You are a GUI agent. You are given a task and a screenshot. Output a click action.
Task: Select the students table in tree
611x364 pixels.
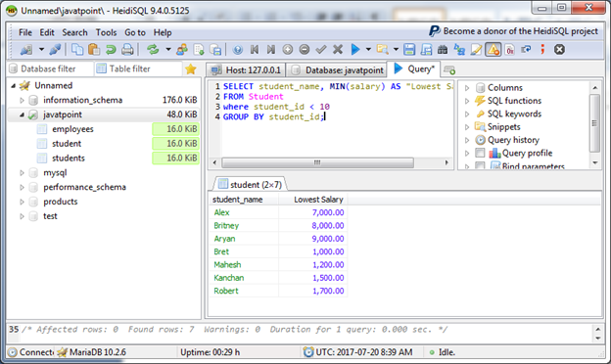pyautogui.click(x=69, y=159)
